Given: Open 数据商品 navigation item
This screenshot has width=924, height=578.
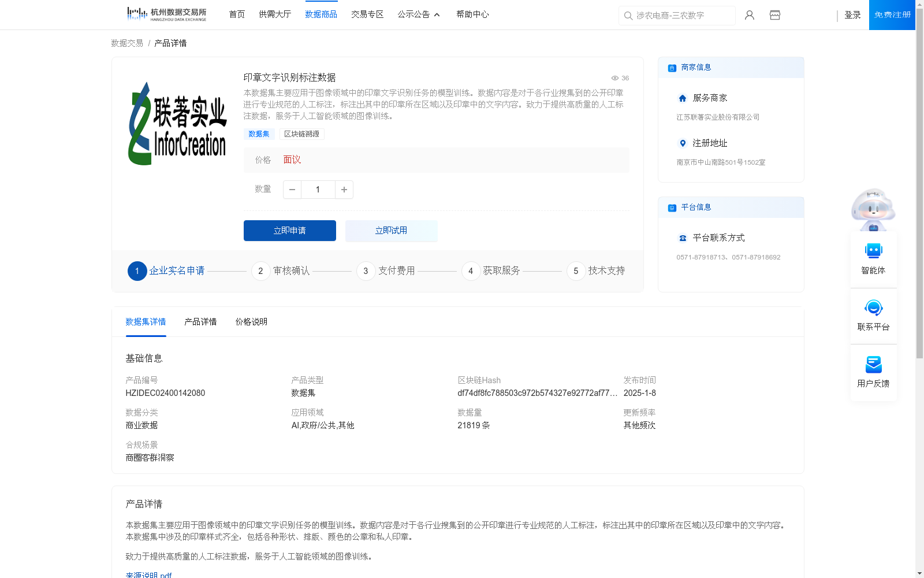Looking at the screenshot, I should click(x=321, y=14).
